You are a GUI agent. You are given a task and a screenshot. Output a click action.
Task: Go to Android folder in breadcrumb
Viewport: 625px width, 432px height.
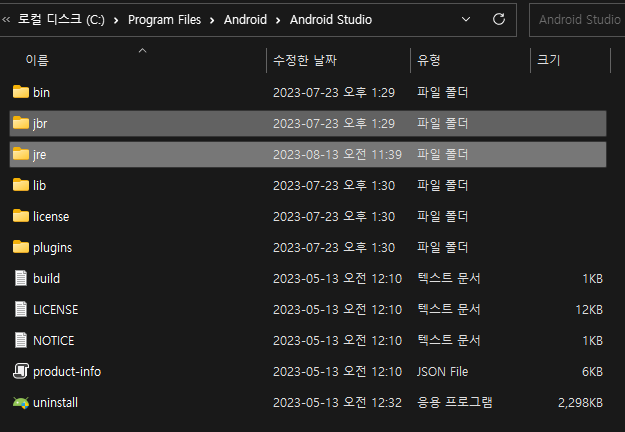pos(245,20)
